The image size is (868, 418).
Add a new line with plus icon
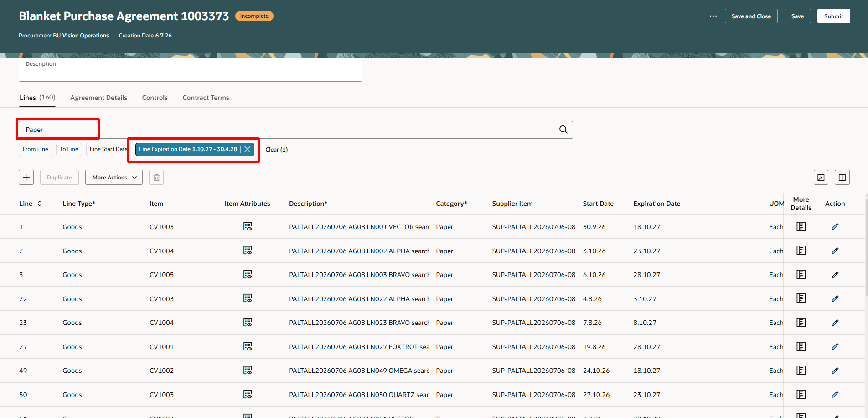[x=26, y=178]
